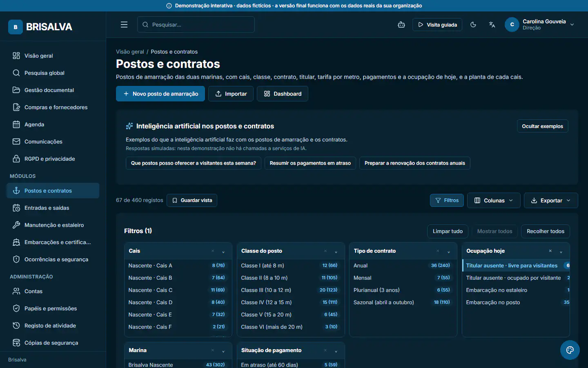588x368 pixels.
Task: Switch theme with the moon icon
Action: tap(473, 25)
